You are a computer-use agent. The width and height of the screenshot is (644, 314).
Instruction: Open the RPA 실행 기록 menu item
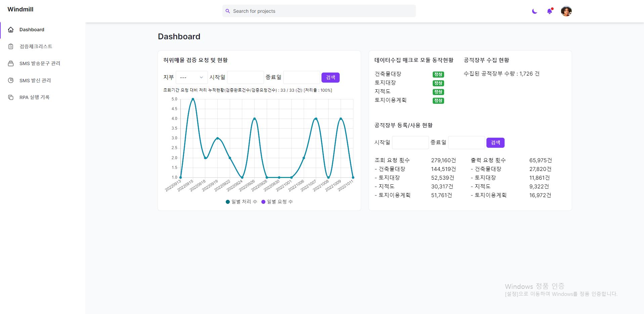pos(34,97)
